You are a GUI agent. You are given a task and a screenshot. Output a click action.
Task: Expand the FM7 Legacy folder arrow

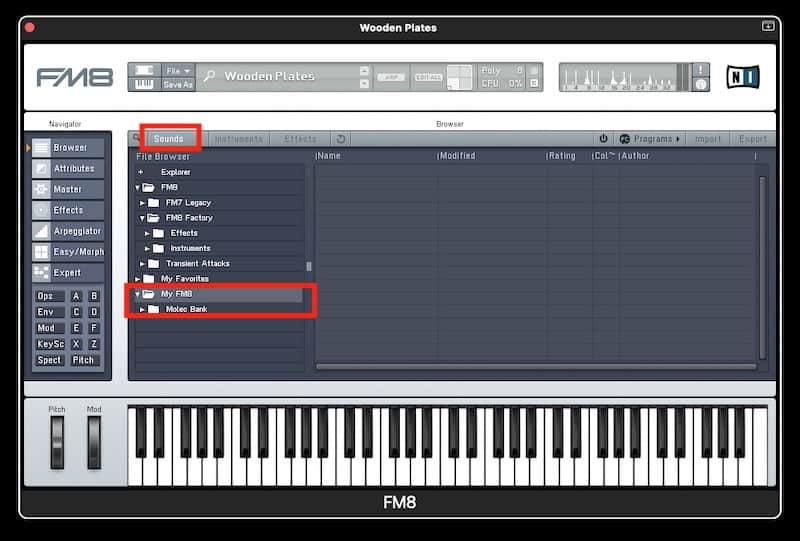pyautogui.click(x=142, y=203)
